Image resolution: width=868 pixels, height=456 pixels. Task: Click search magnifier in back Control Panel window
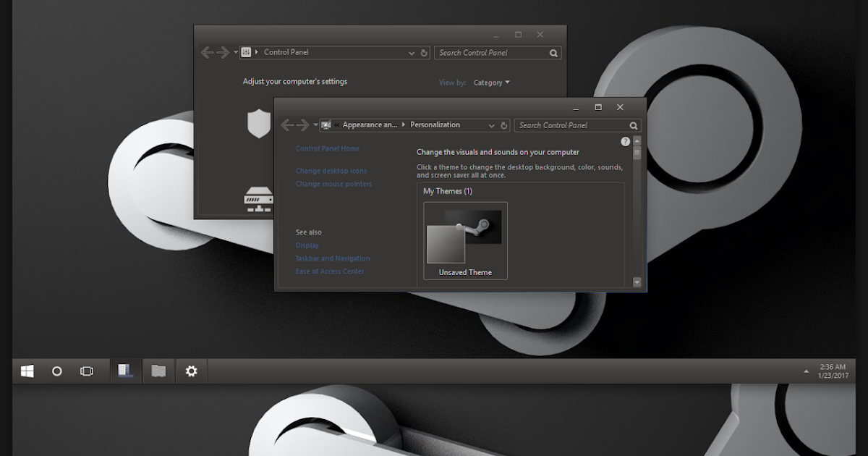pos(553,53)
